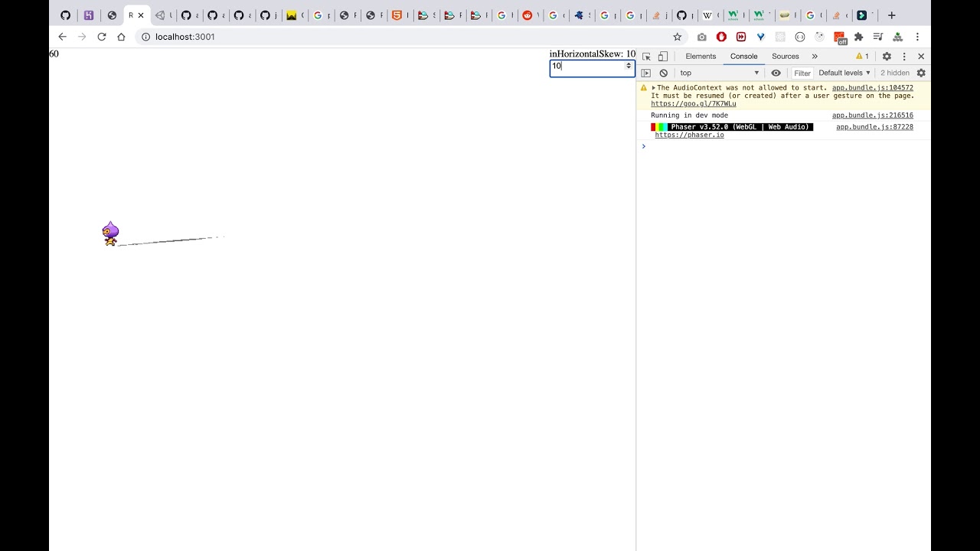Image resolution: width=980 pixels, height=551 pixels.
Task: Open a new browser tab
Action: pos(891,15)
